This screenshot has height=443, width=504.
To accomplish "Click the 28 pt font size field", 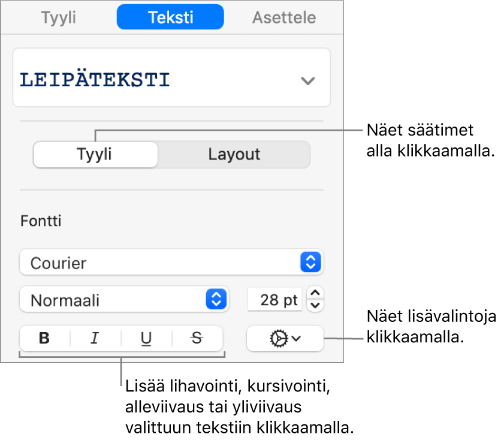I will [275, 300].
